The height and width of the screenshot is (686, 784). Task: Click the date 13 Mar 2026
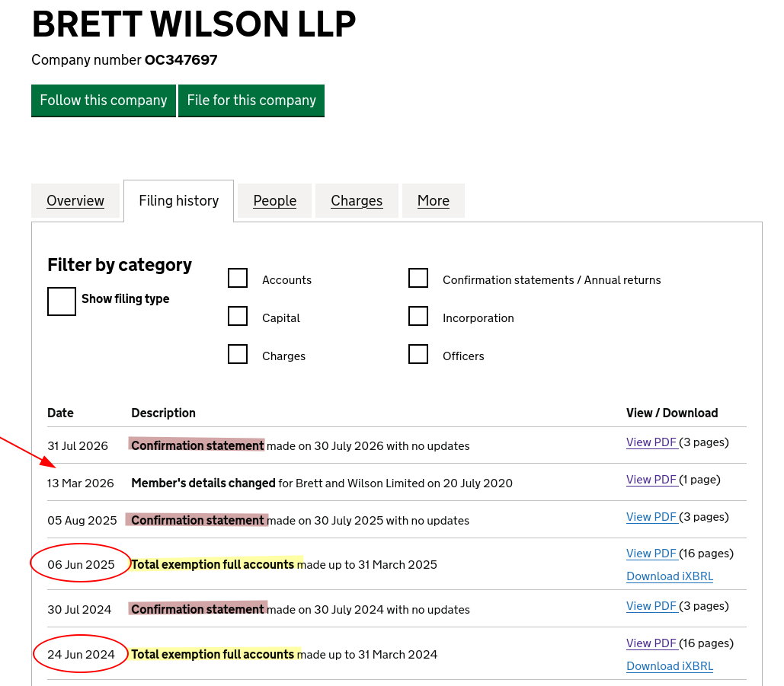coord(81,483)
